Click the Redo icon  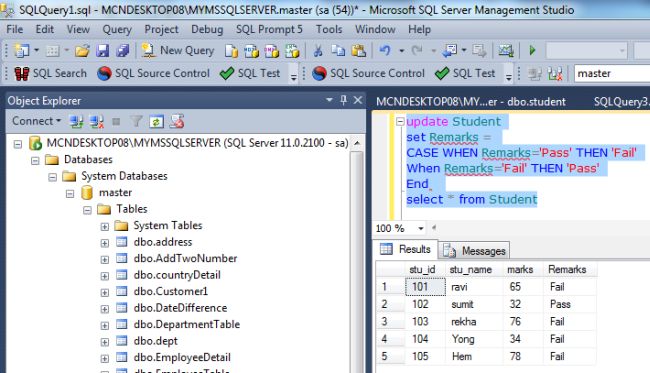[x=417, y=51]
